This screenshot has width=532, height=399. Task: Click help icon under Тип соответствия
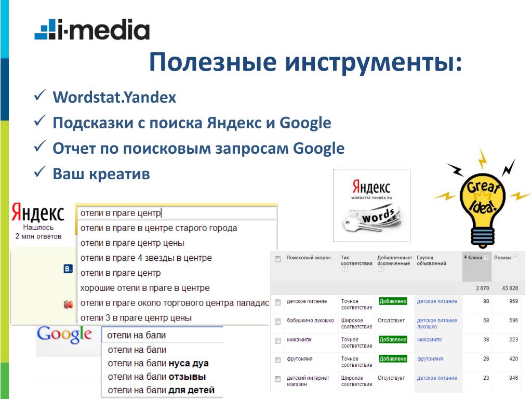point(345,269)
